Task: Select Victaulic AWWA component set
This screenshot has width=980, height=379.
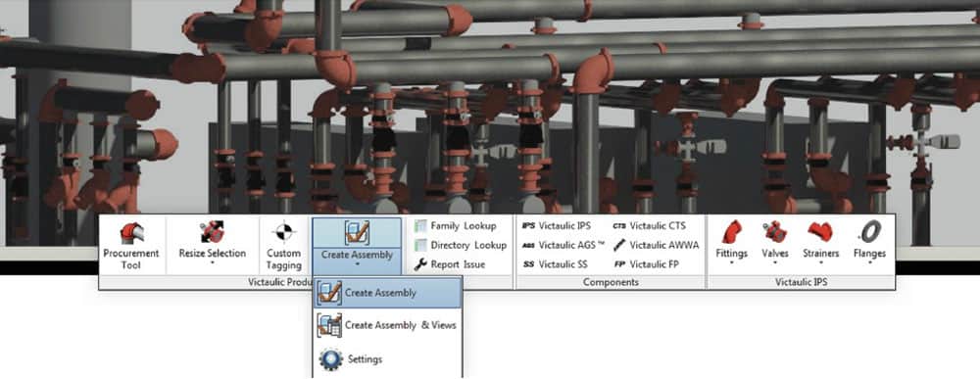Action: click(x=656, y=245)
